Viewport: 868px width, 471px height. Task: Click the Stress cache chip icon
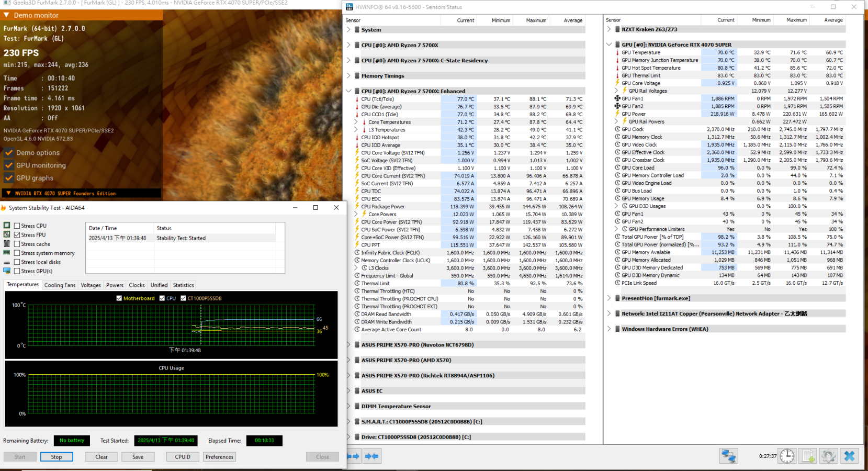point(7,243)
